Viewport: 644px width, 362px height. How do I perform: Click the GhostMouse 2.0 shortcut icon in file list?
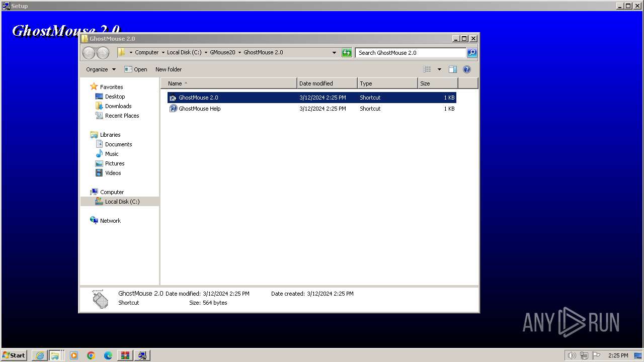click(x=173, y=98)
